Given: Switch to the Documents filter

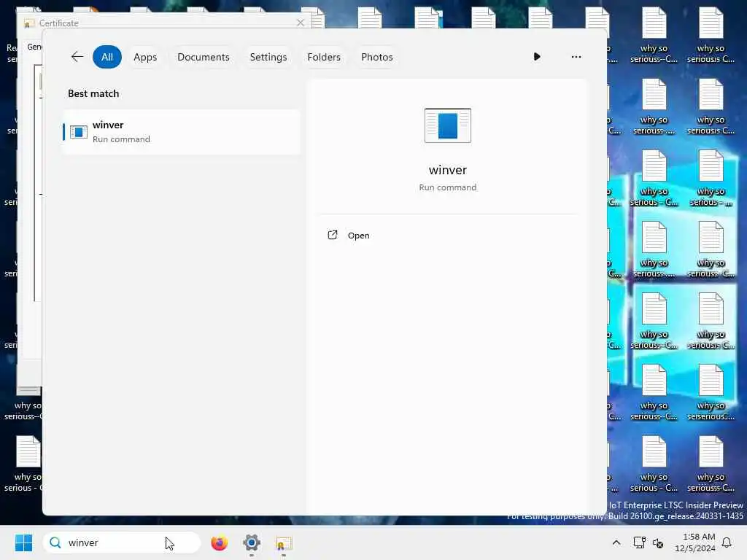Looking at the screenshot, I should (x=204, y=57).
